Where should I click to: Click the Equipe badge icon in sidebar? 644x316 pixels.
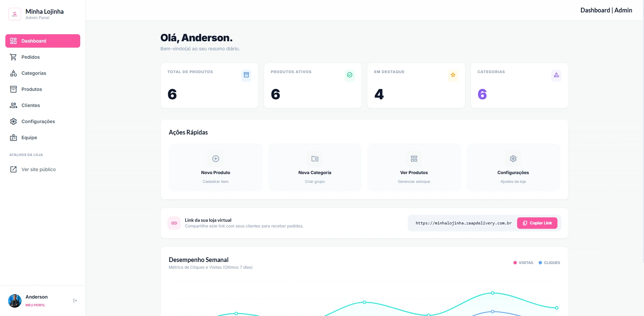coord(13,138)
